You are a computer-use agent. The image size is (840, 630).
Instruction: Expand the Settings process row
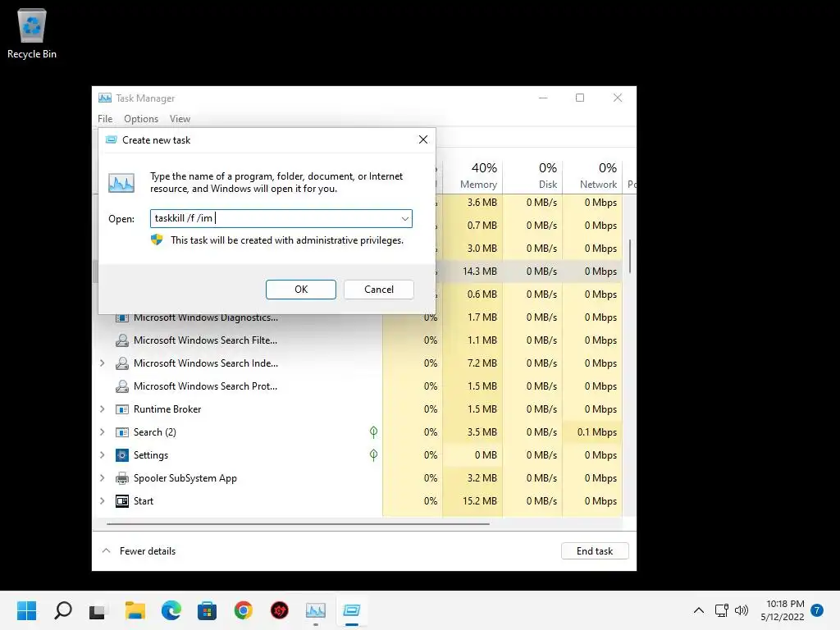point(103,454)
